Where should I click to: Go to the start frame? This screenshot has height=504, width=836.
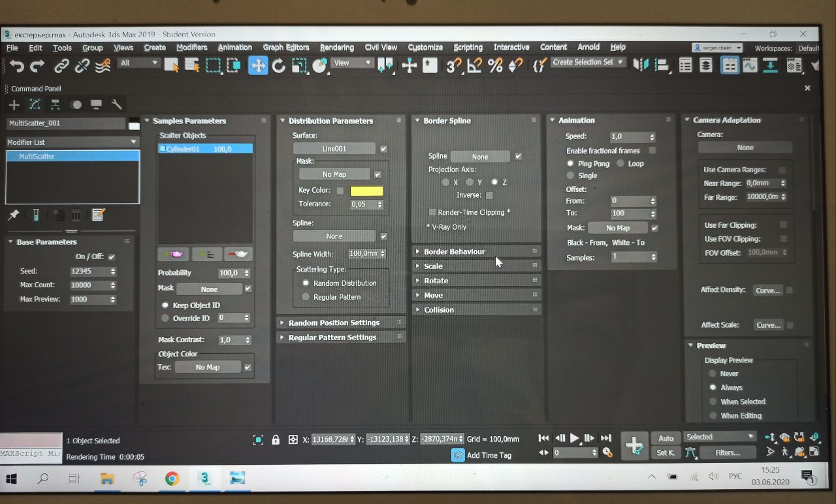(x=543, y=438)
